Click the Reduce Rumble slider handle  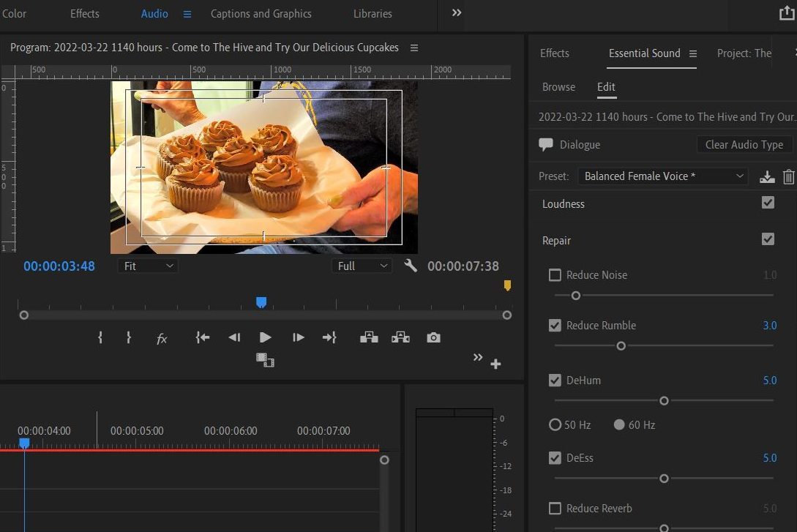point(621,346)
